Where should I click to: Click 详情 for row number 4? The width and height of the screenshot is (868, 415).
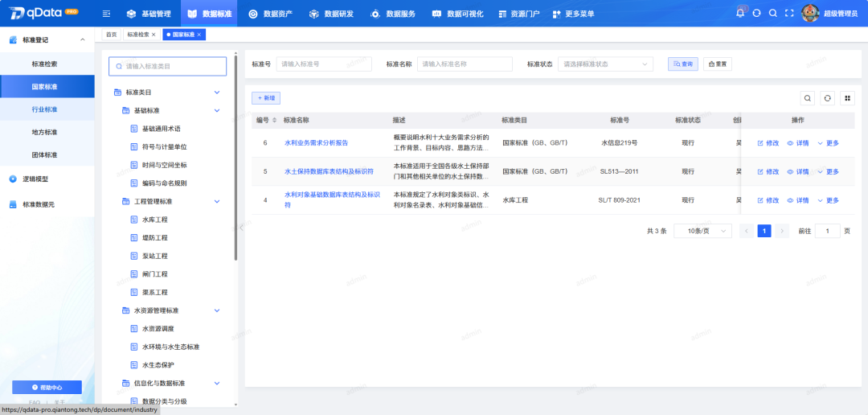click(x=798, y=200)
